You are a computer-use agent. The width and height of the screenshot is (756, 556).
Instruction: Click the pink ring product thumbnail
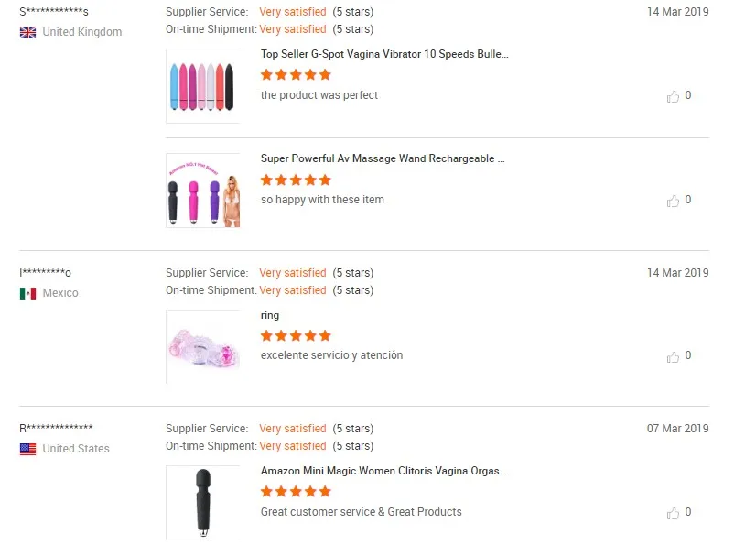[202, 346]
